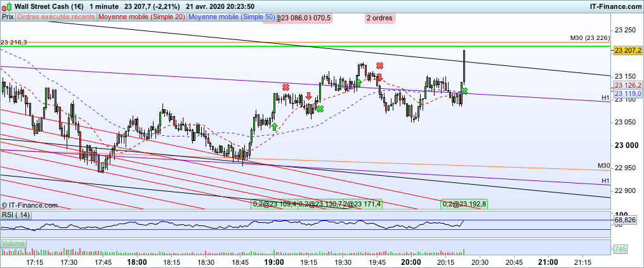Click the green '2@23 171,4' order tag
Screen dimensions: 644x268
[363, 204]
